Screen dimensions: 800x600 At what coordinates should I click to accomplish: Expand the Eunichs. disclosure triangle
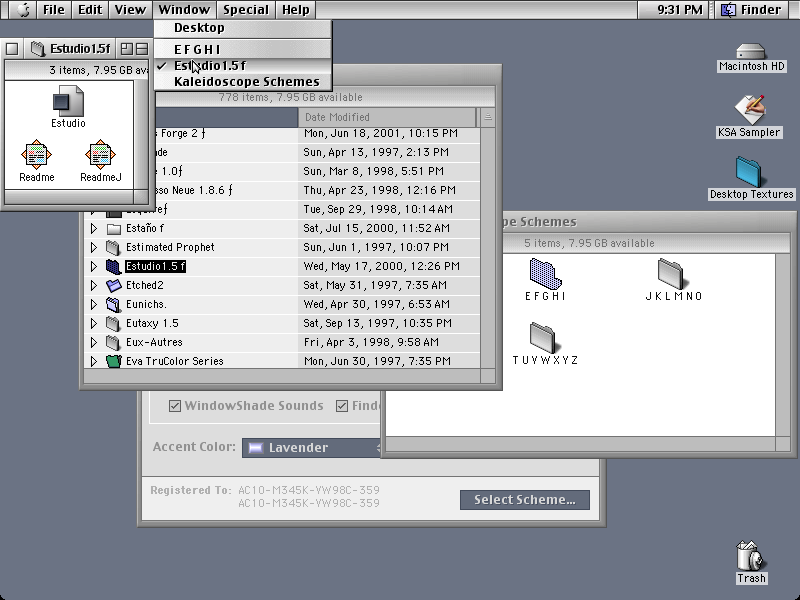coord(94,305)
